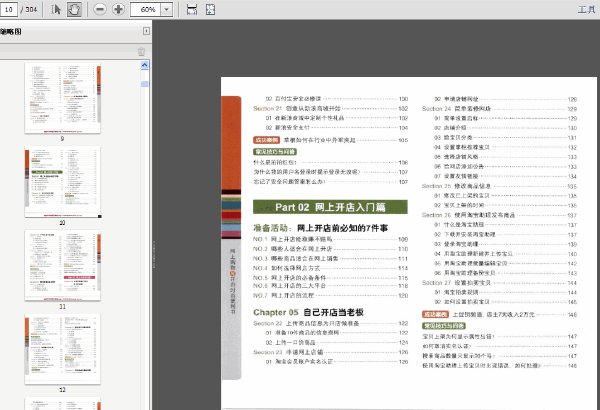
Task: Click the page number field showing 10
Action: click(8, 9)
